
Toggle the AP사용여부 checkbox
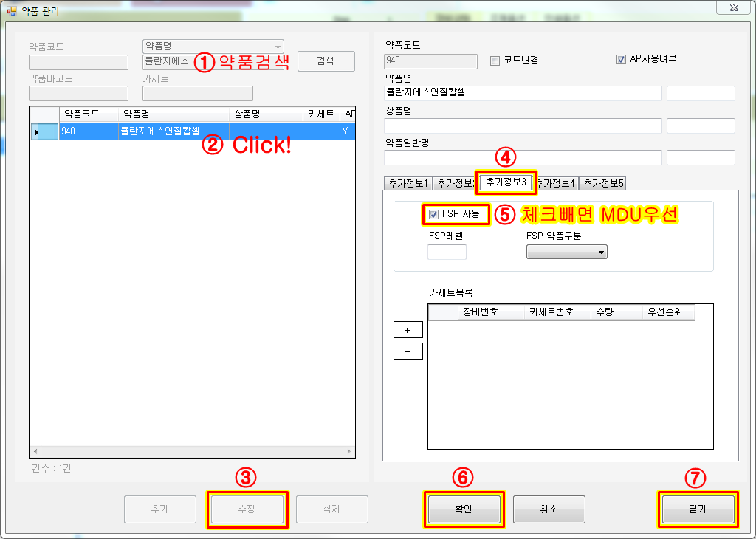[621, 59]
